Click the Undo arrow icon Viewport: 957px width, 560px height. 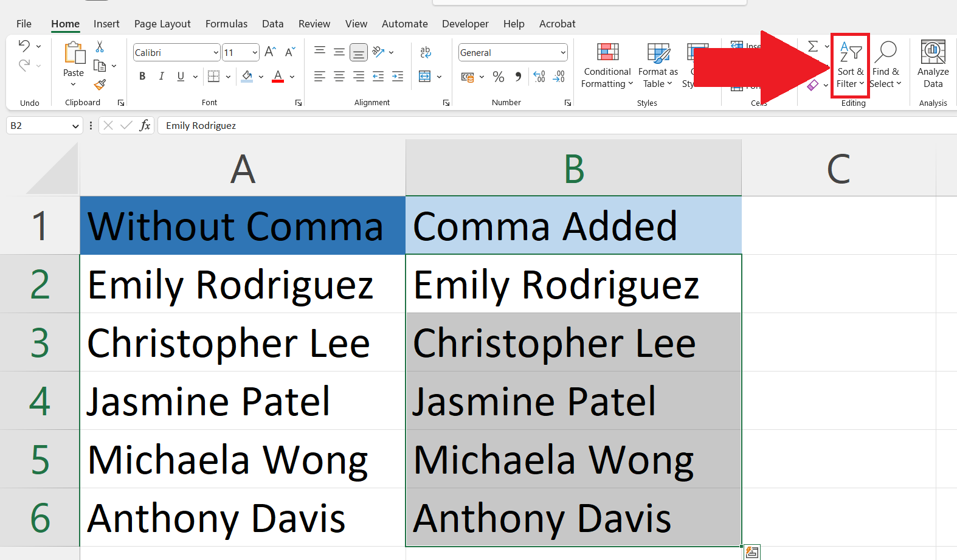coord(24,46)
